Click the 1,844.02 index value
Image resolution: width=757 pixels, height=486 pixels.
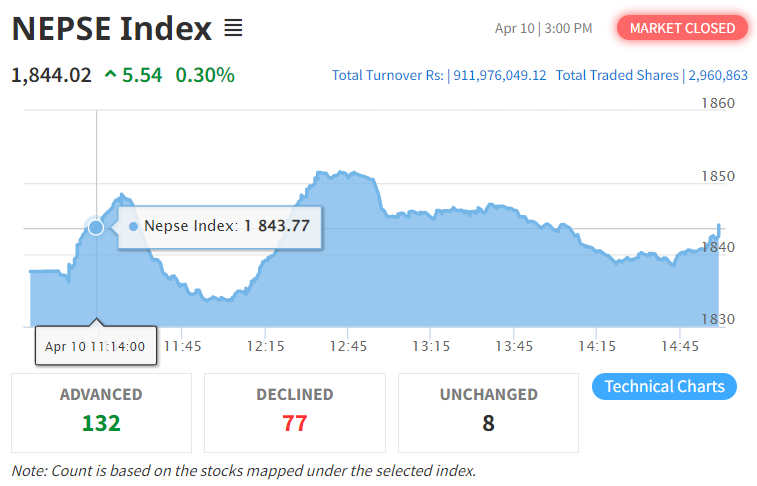pyautogui.click(x=51, y=75)
